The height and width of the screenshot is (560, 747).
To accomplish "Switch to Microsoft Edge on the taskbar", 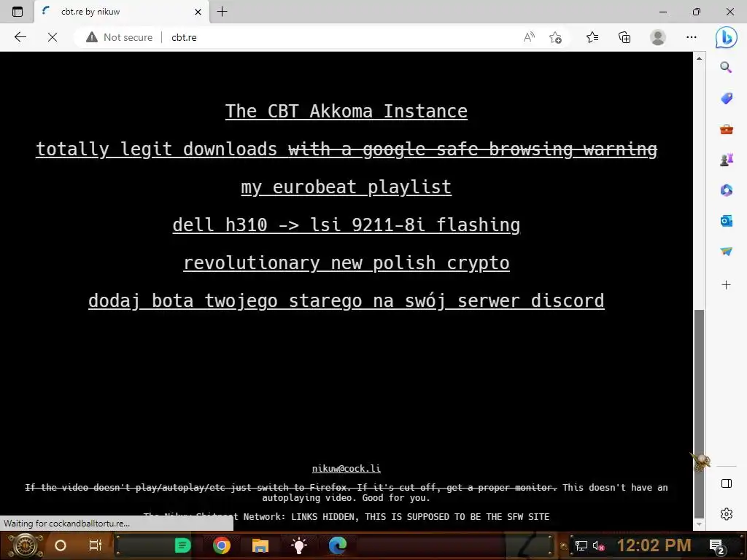I will [338, 545].
